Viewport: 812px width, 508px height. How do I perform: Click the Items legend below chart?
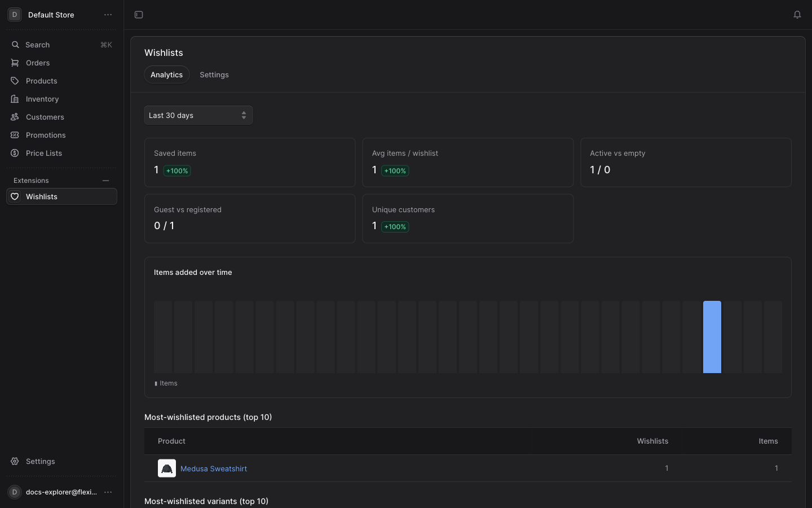166,383
